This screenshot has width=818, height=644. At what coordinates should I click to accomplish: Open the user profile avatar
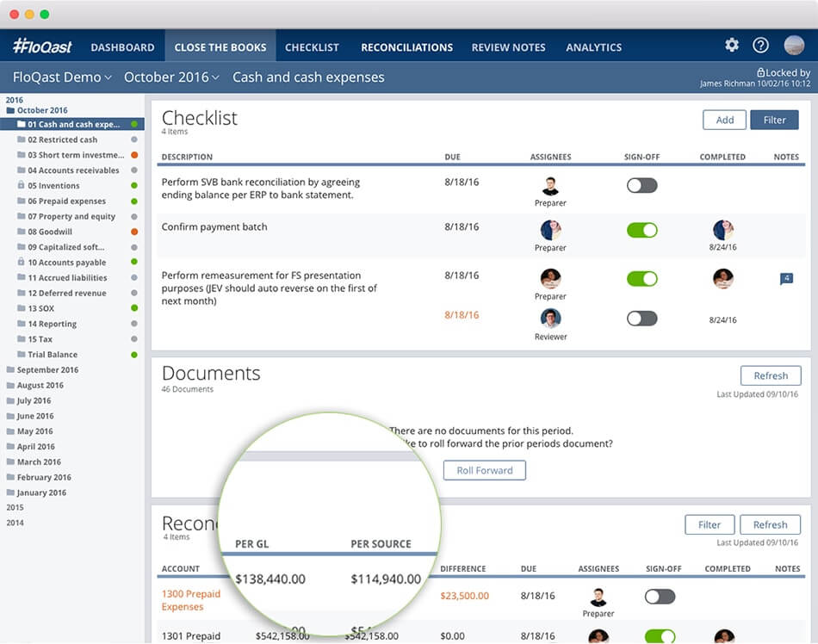pos(794,46)
